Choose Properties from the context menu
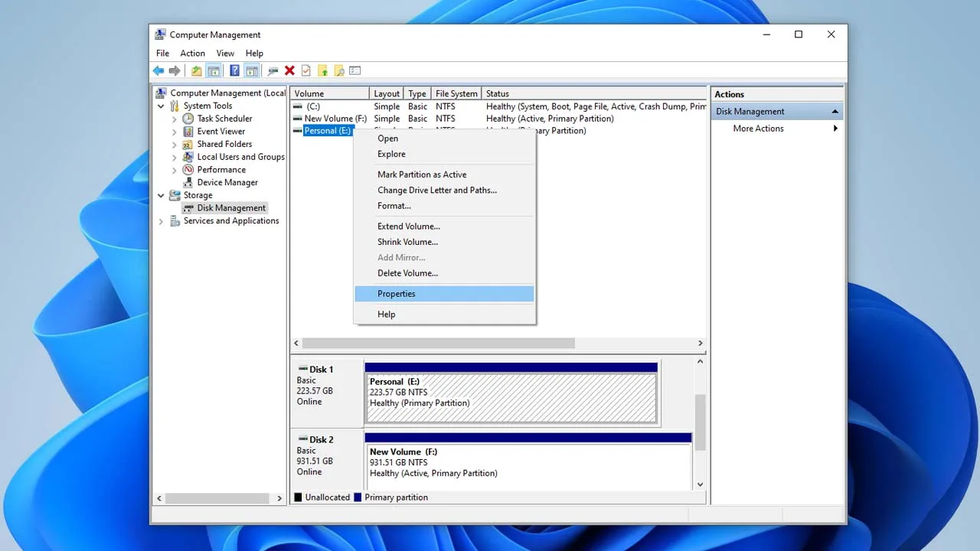The height and width of the screenshot is (551, 980). pyautogui.click(x=444, y=294)
